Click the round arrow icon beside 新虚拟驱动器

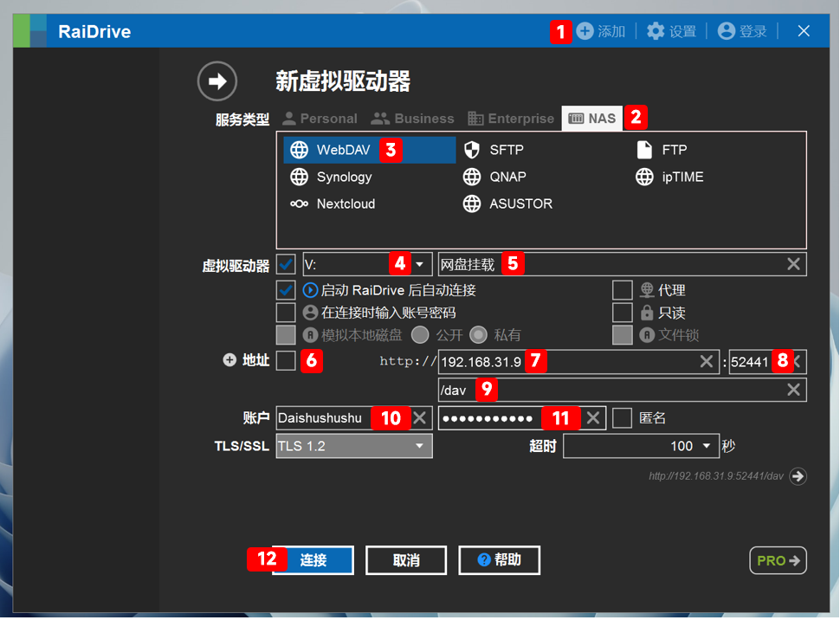point(217,81)
